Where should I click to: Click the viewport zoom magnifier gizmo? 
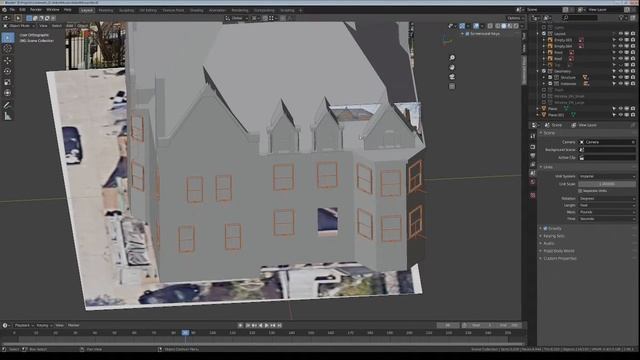(452, 58)
